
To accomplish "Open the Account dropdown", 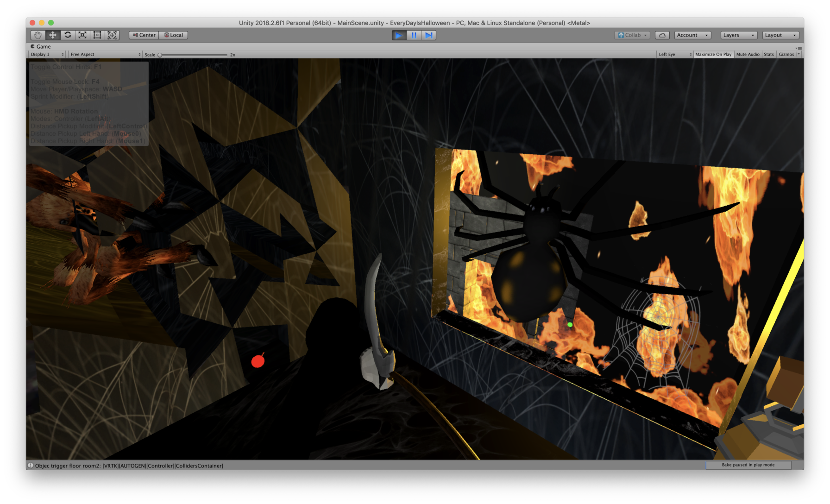I will point(692,35).
